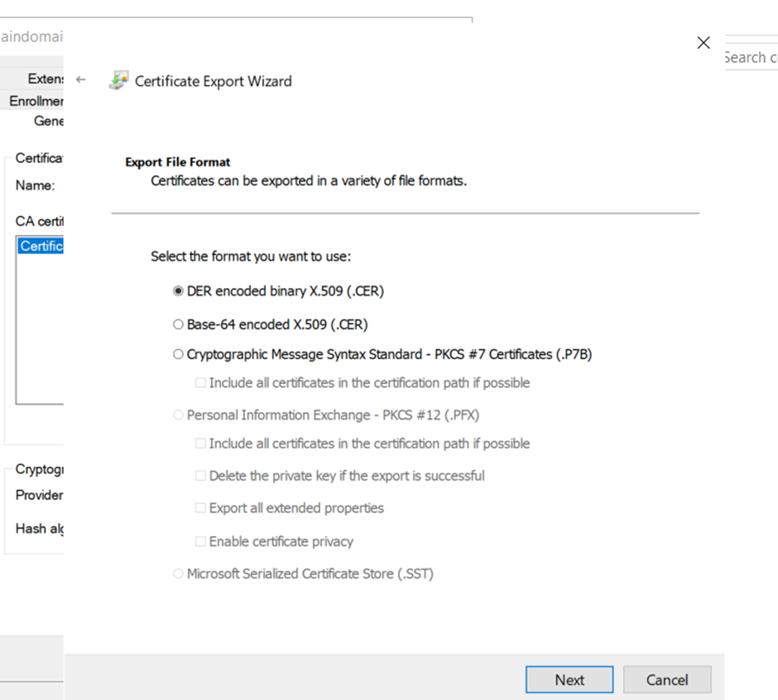Click the Certificate Export Wizard title icon

(119, 81)
